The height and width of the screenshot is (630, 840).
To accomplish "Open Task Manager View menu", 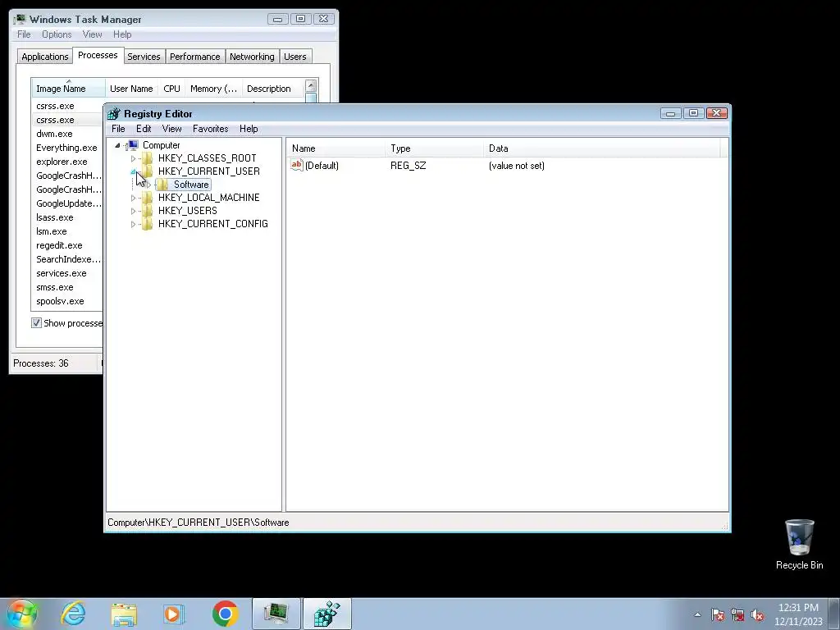I will (92, 34).
